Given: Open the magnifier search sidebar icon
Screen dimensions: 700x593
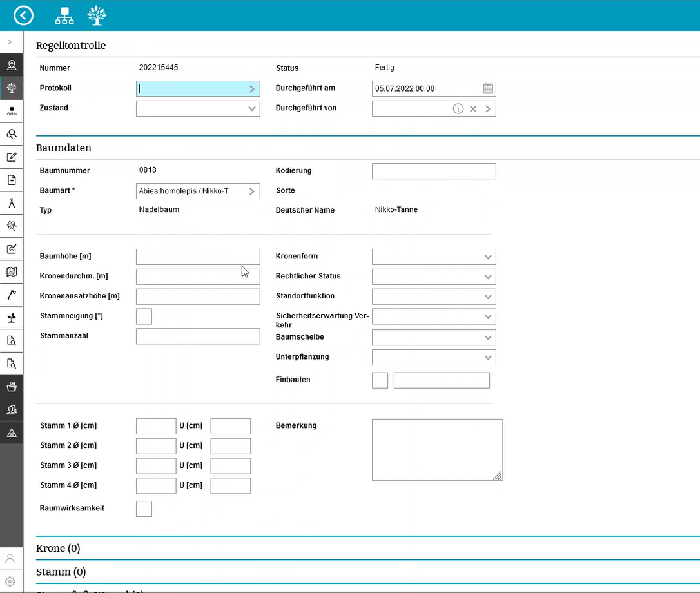Looking at the screenshot, I should pyautogui.click(x=12, y=134).
